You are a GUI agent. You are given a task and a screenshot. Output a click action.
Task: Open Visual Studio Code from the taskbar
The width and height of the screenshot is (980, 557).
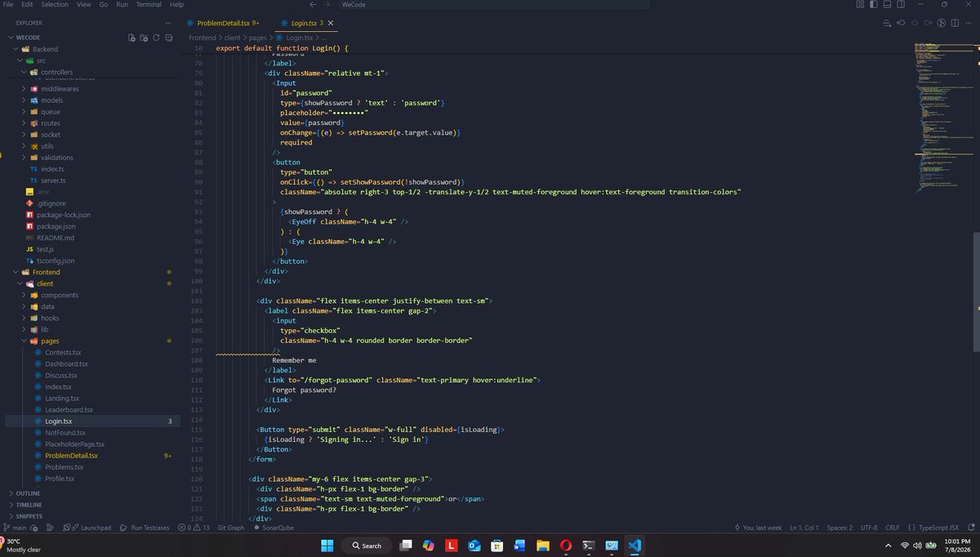pyautogui.click(x=635, y=546)
